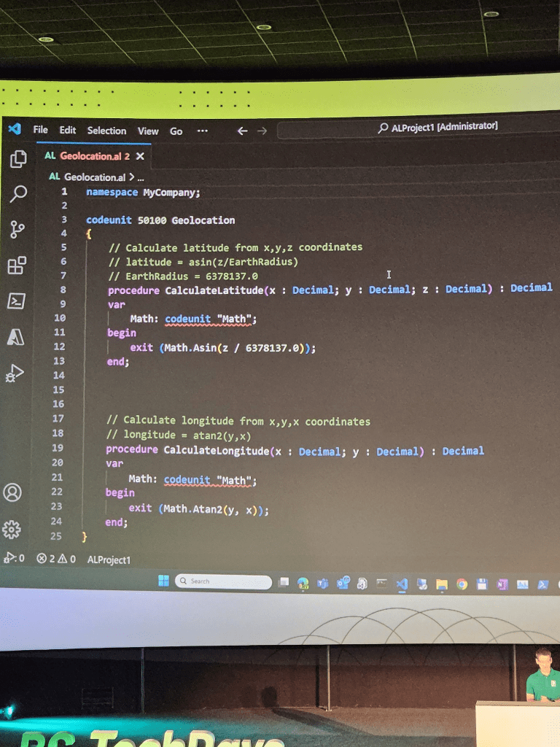Expand the hidden menus via ellipsis
The height and width of the screenshot is (747, 560).
coord(202,131)
